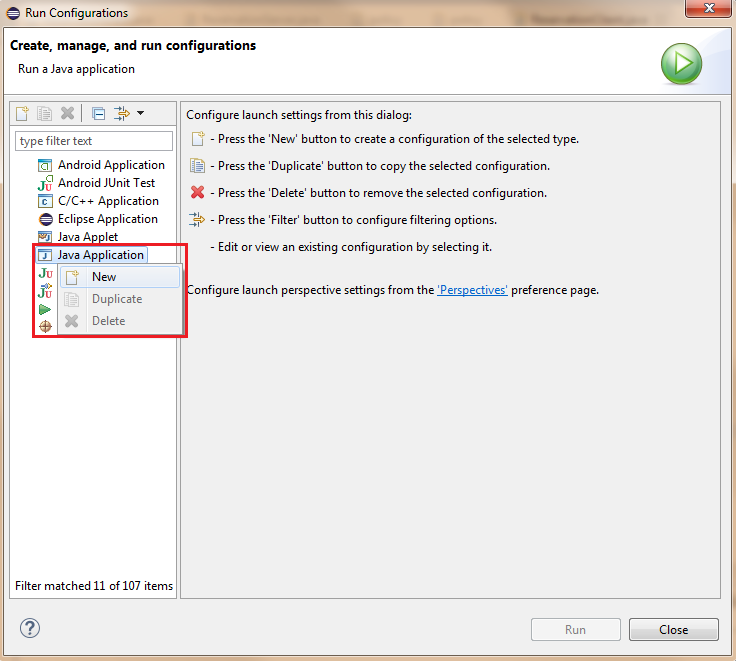Click the orange crosshair target icon in the tree
This screenshot has height=661, width=736.
pyautogui.click(x=45, y=326)
